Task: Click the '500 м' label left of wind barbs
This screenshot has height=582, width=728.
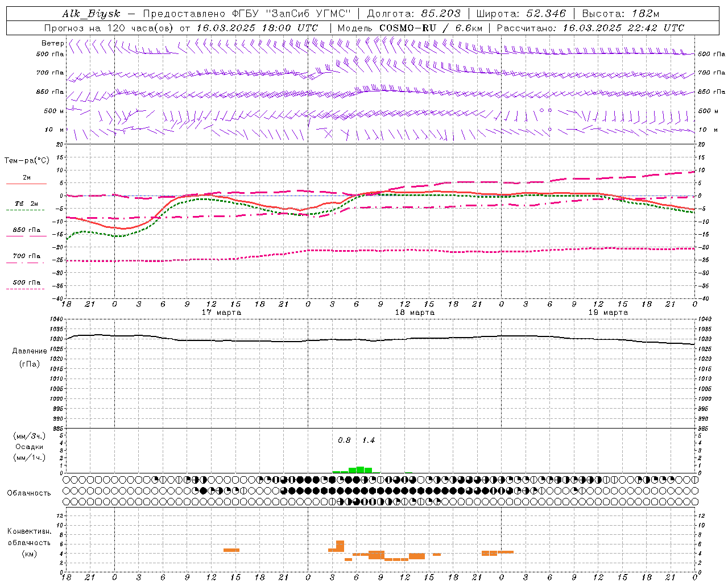Action: (54, 111)
